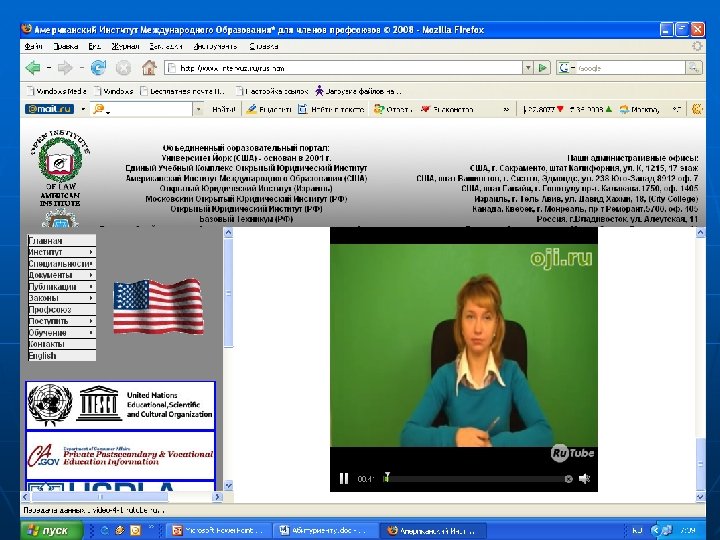
Task: Open the Вид menu
Action: (x=95, y=46)
